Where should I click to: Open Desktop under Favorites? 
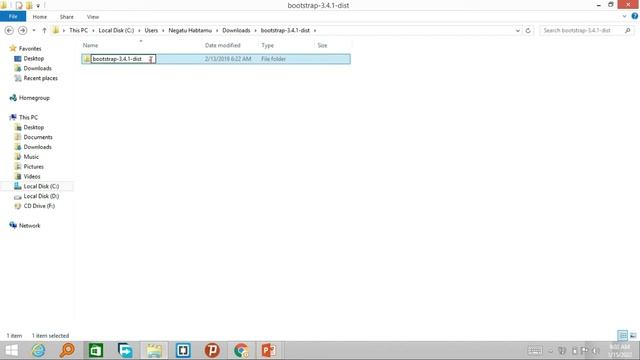tap(34, 58)
